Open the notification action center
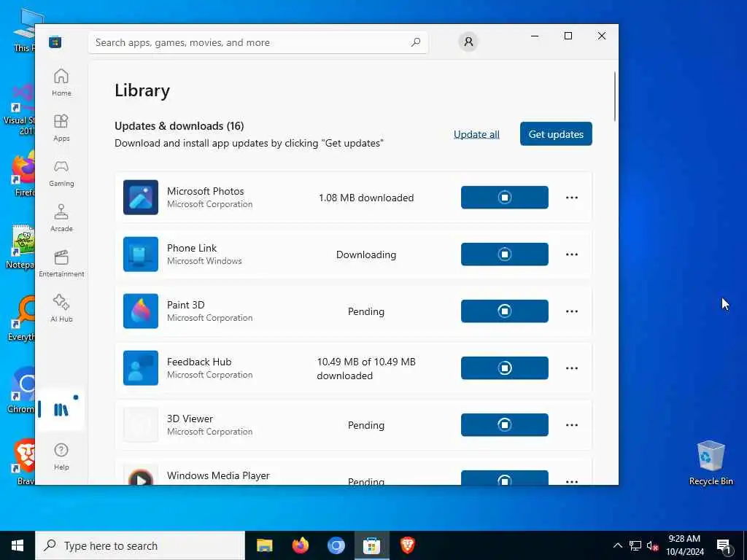 [x=724, y=545]
